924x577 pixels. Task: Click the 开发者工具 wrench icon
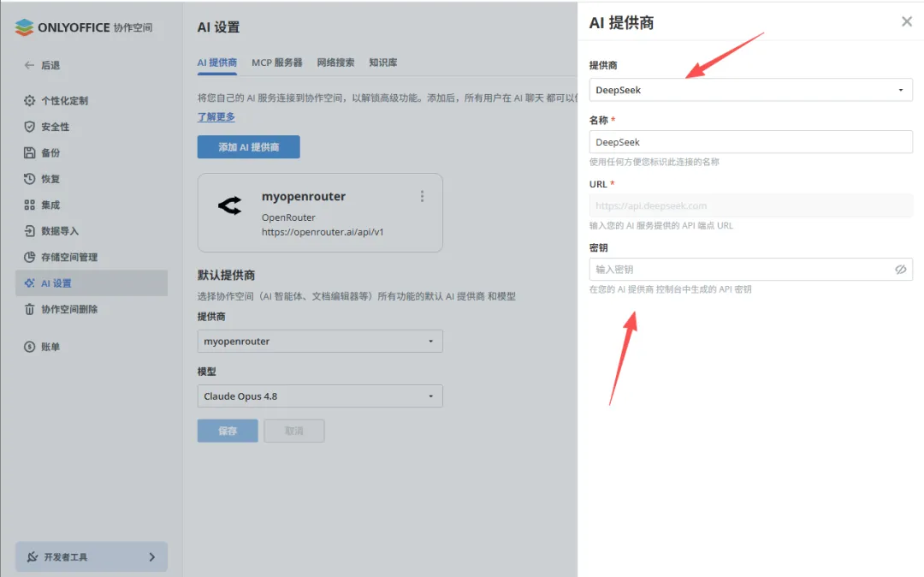click(x=33, y=556)
